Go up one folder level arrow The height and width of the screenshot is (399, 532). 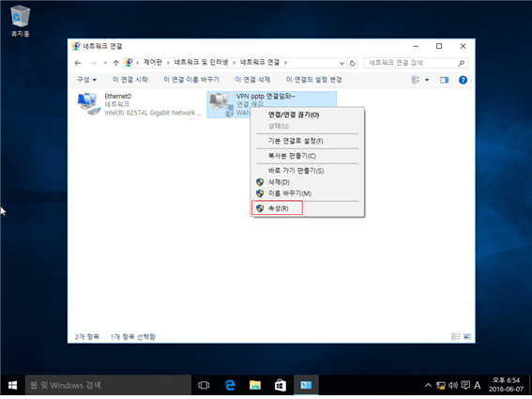tap(115, 63)
